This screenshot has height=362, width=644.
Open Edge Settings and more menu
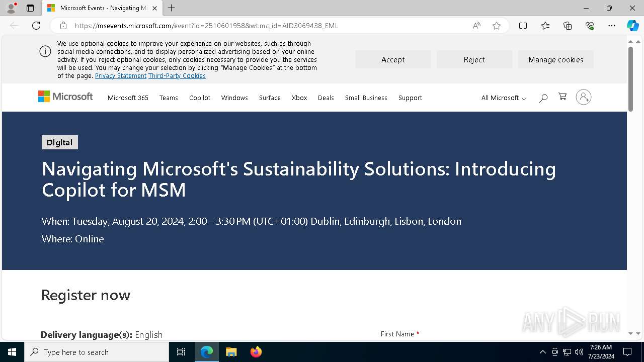coord(612,26)
